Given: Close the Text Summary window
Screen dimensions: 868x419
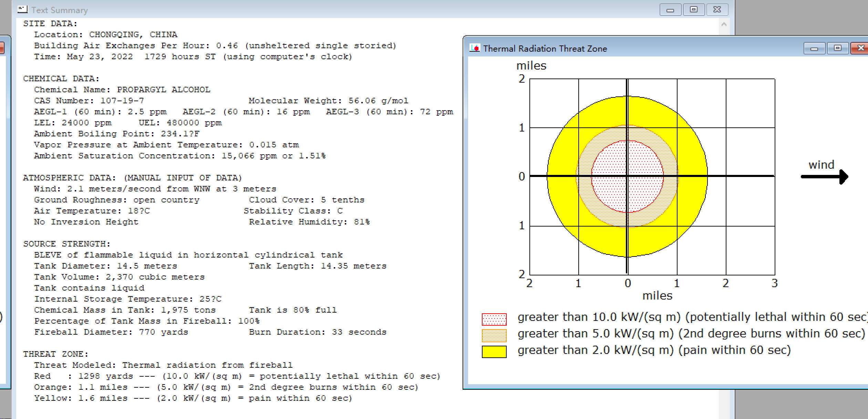Looking at the screenshot, I should 717,10.
